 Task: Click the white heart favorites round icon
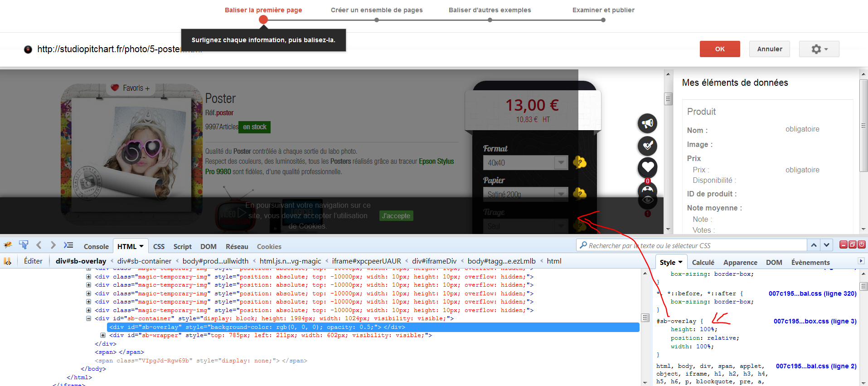tap(648, 167)
